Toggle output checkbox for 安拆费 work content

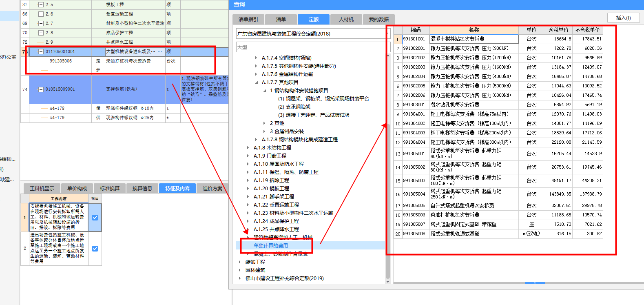[x=95, y=218]
